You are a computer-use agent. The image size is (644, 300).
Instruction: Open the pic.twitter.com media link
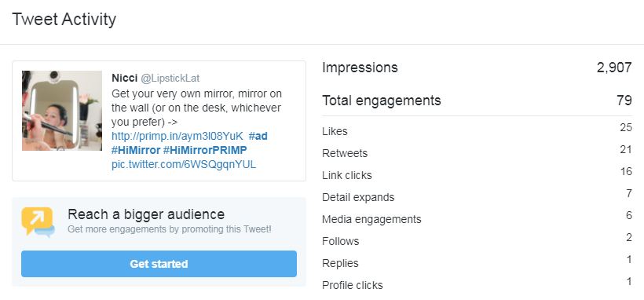point(184,164)
